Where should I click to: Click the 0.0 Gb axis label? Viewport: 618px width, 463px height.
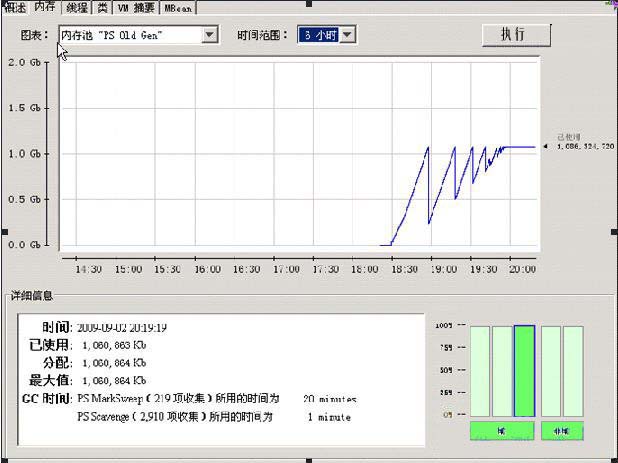click(24, 245)
